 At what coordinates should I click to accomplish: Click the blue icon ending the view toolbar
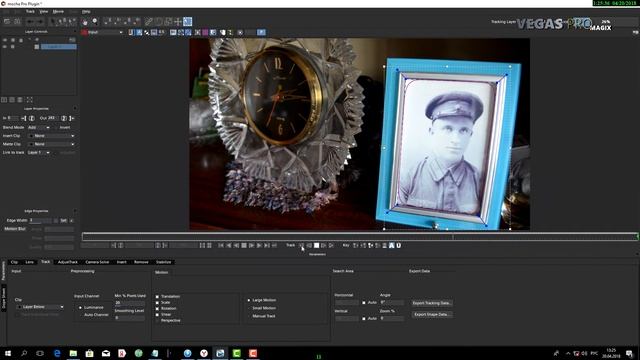coord(261,32)
